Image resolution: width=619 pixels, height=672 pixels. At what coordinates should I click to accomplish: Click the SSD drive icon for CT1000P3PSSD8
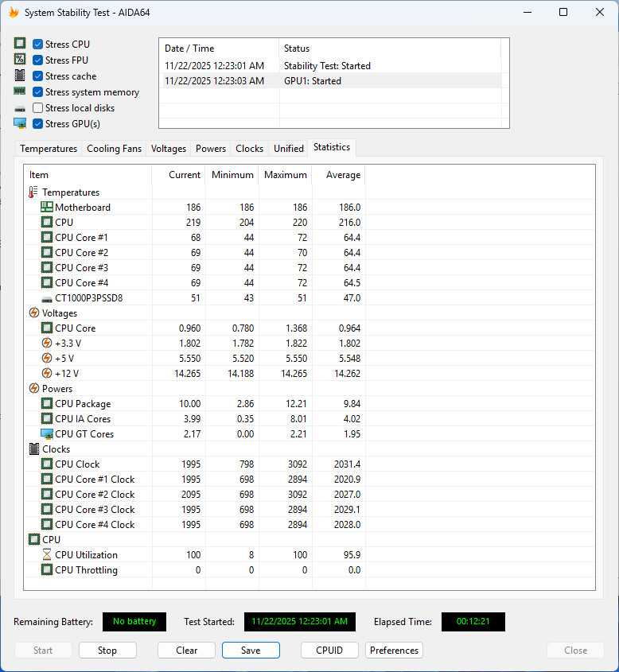click(x=47, y=298)
